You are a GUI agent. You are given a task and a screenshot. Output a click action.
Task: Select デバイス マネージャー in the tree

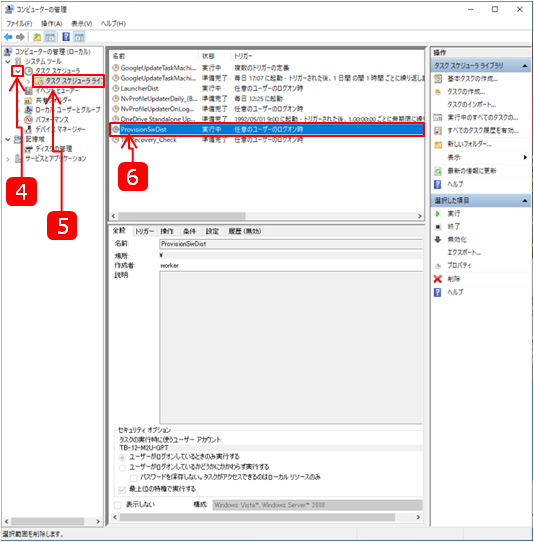click(60, 129)
